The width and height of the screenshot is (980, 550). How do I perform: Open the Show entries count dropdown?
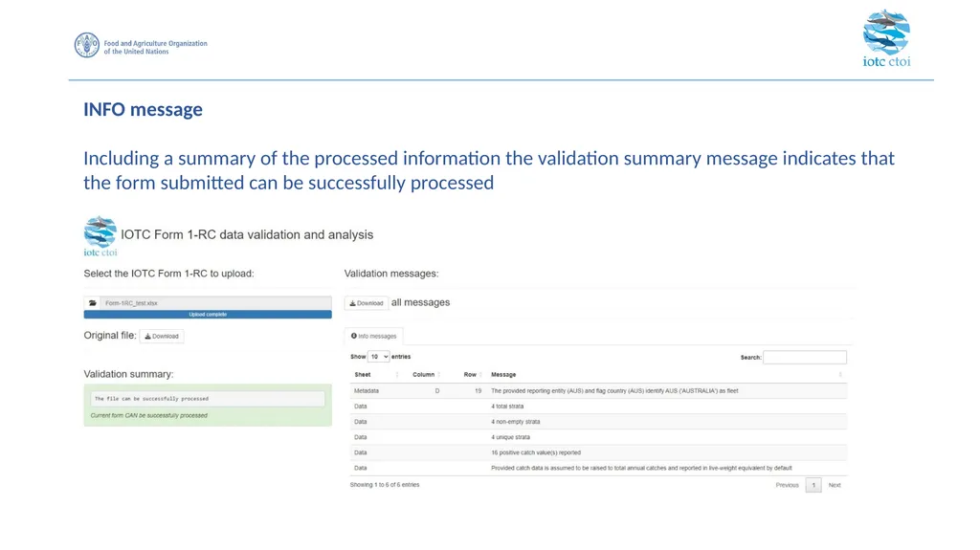(x=378, y=357)
